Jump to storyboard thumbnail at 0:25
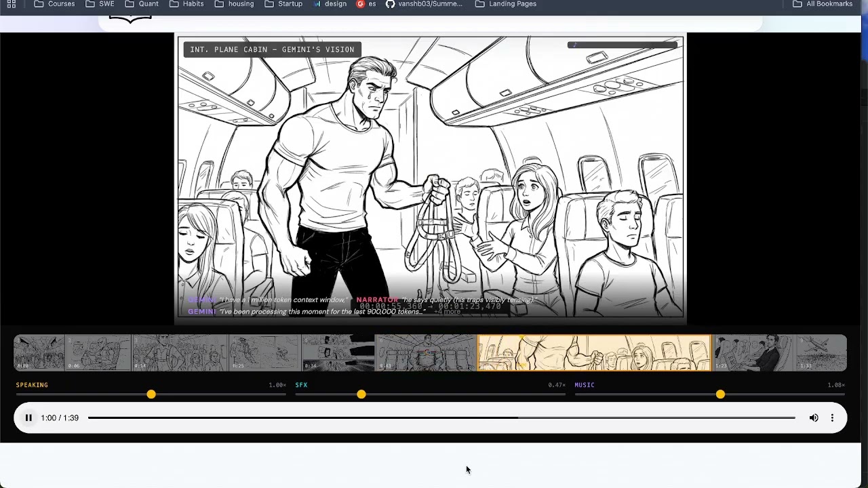Viewport: 868px width, 488px height. (264, 352)
